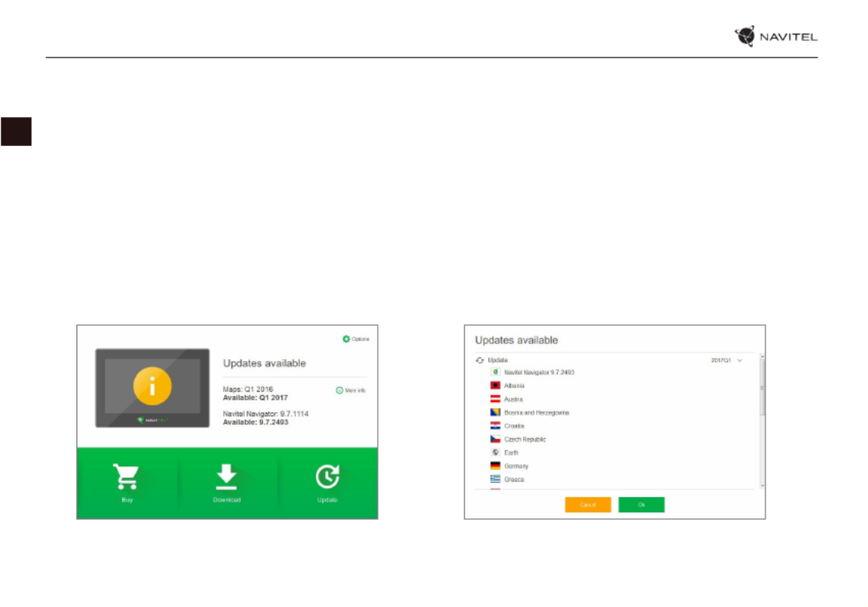Select the Croatia row text
868x607 pixels.
514,426
